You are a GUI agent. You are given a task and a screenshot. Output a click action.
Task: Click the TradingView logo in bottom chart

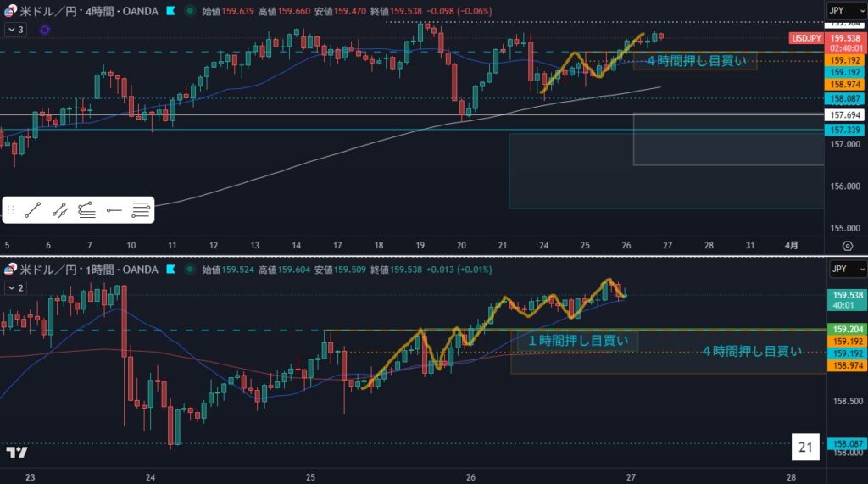(15, 452)
